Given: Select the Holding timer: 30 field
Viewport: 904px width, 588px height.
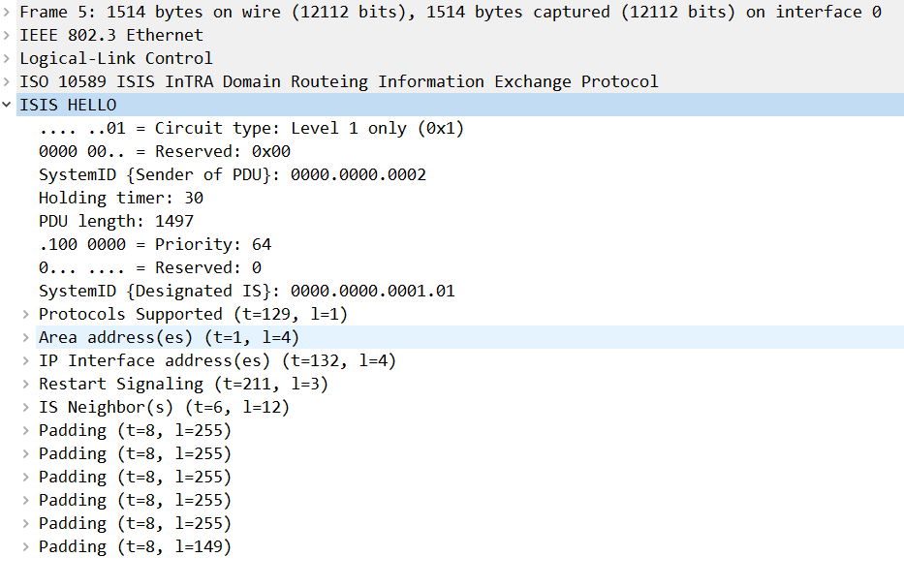Looking at the screenshot, I should coord(120,198).
